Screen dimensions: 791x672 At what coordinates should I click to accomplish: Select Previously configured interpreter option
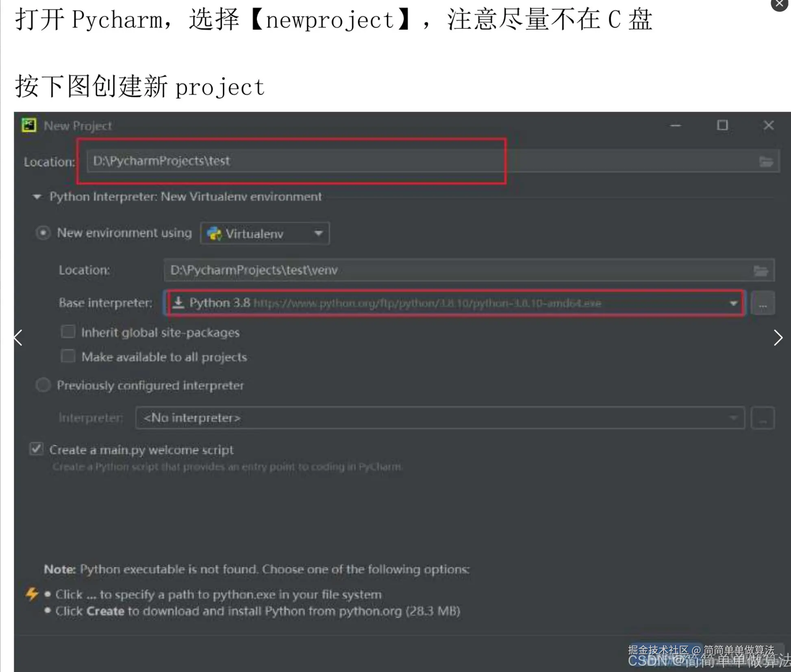[x=43, y=385]
